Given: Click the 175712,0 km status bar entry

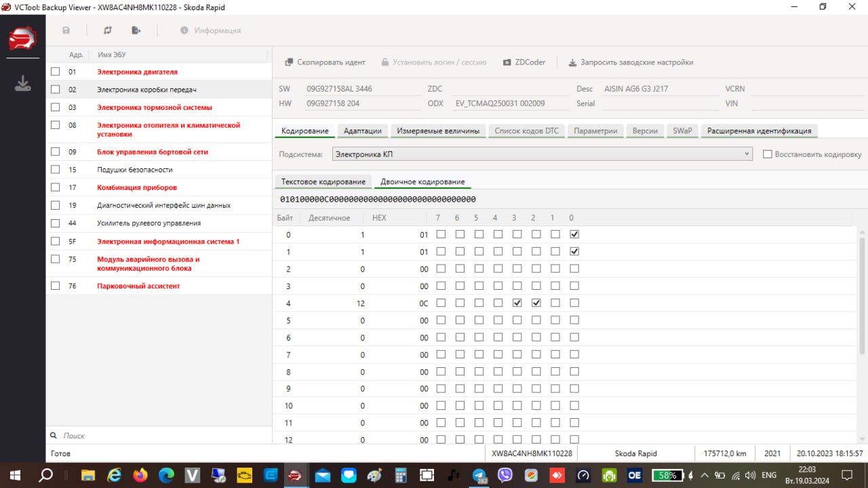Looking at the screenshot, I should 725,453.
